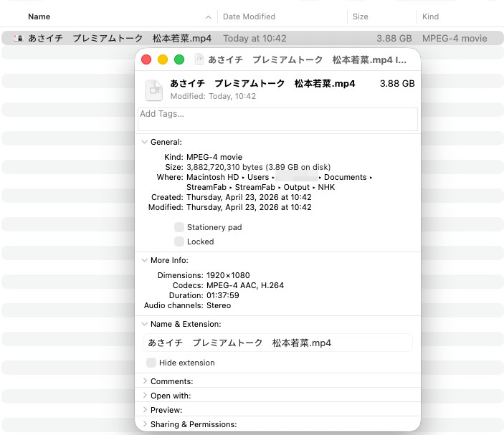Select the mp4 file row in Finder
504x435 pixels.
[x=252, y=38]
